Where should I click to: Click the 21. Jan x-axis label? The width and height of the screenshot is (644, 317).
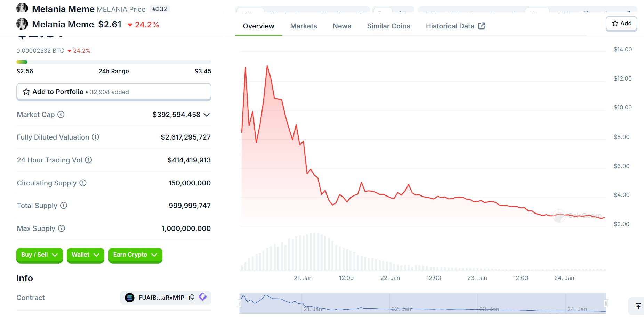point(303,278)
